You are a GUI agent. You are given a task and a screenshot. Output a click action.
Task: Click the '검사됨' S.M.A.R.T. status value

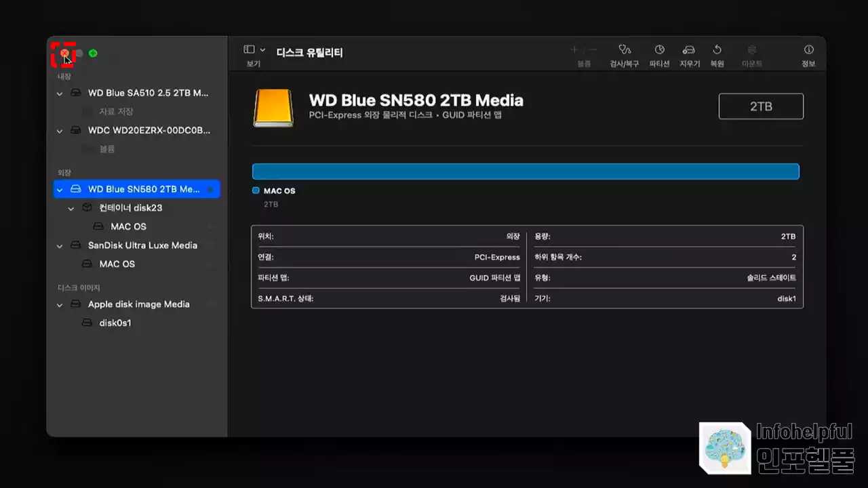coord(509,298)
